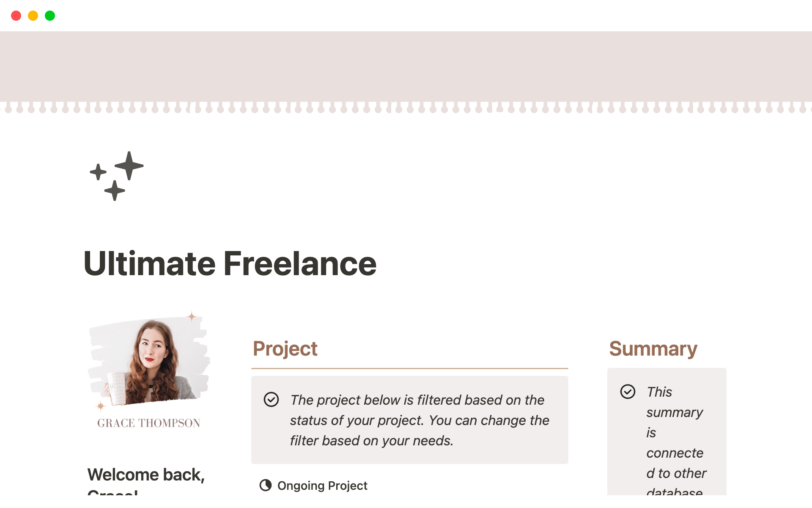Click the sparkle star above the portrait

192,316
